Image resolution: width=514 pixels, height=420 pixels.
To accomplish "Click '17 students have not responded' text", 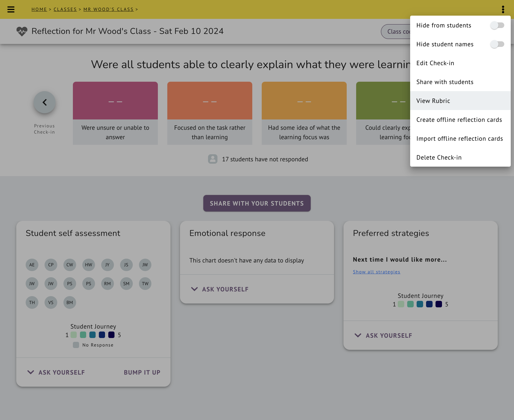I will point(265,159).
